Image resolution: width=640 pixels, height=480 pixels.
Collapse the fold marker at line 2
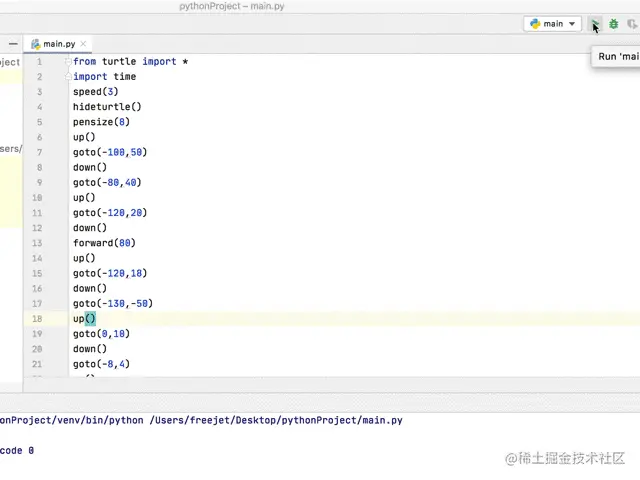[68, 77]
